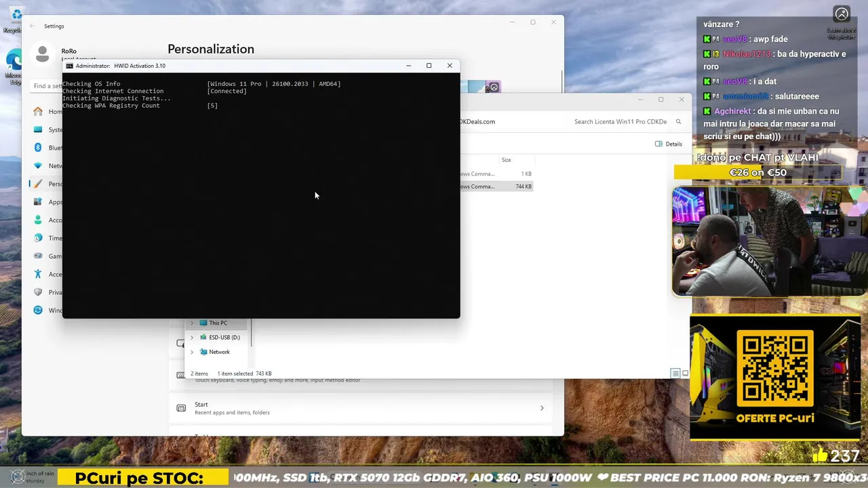The width and height of the screenshot is (868, 488).
Task: Open Gaming category icon in Settings
Action: pos(38,256)
